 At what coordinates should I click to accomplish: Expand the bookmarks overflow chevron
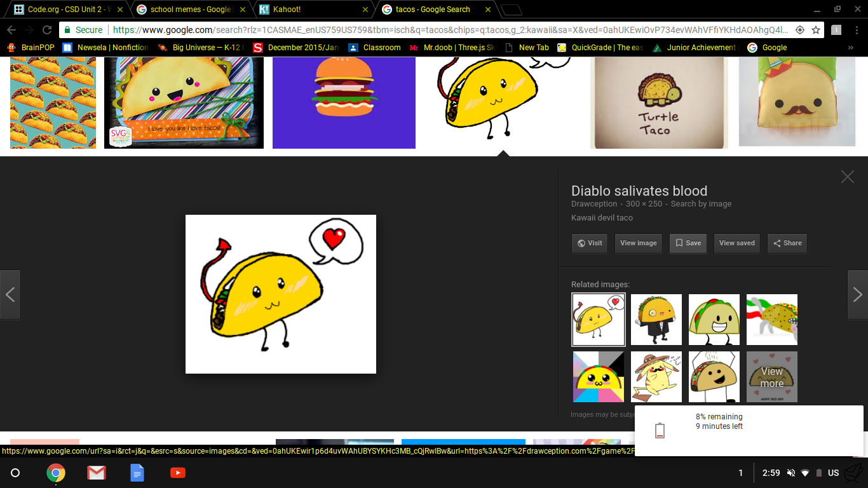pos(851,48)
